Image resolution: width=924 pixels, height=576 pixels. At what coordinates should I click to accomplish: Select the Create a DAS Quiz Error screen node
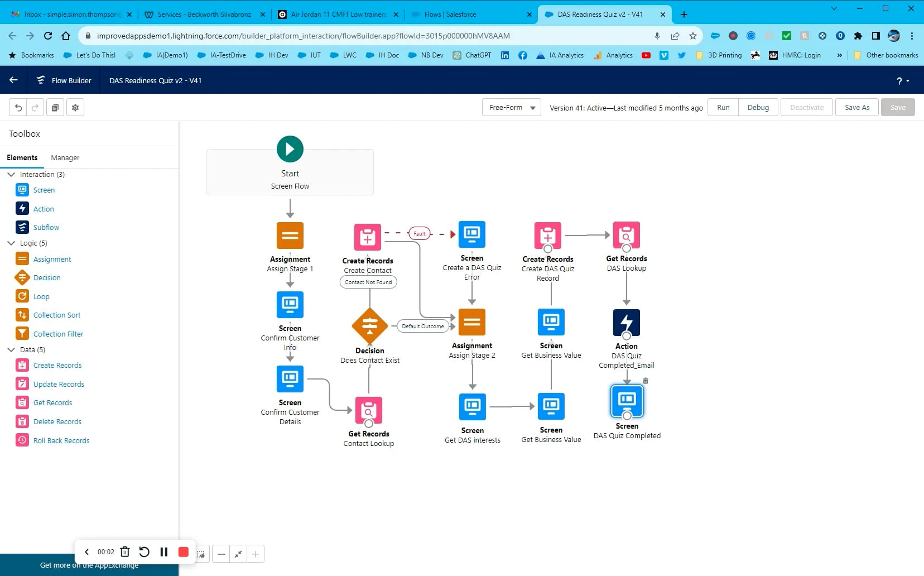472,234
